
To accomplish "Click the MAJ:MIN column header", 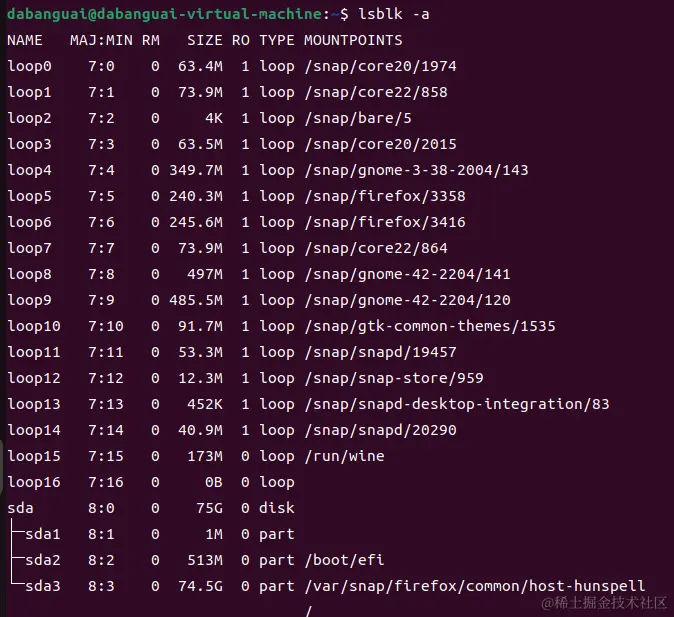I will [x=101, y=40].
